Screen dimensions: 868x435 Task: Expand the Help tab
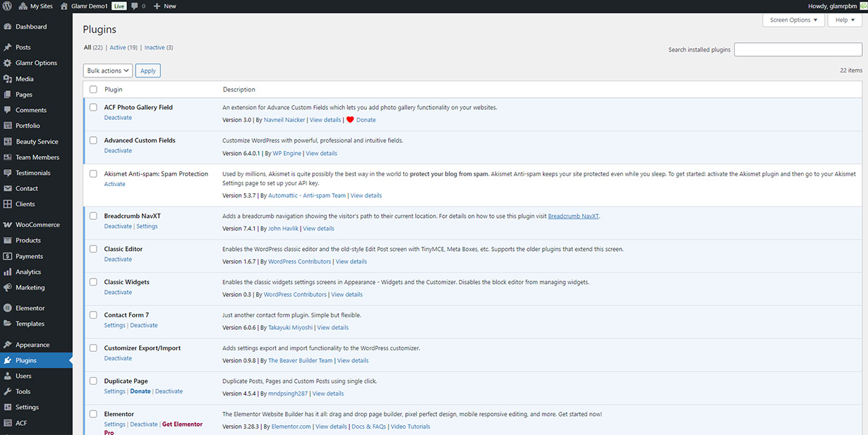(x=845, y=20)
